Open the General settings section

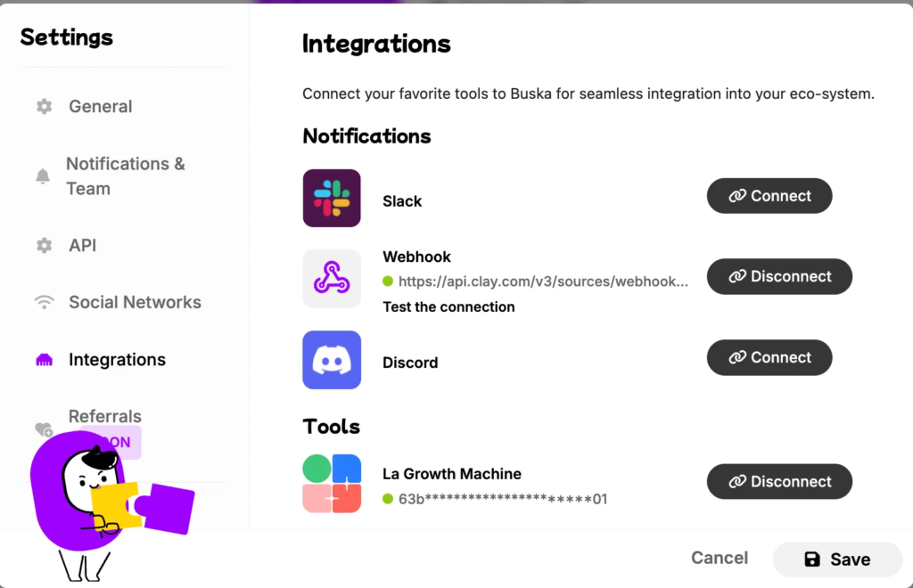click(x=100, y=106)
